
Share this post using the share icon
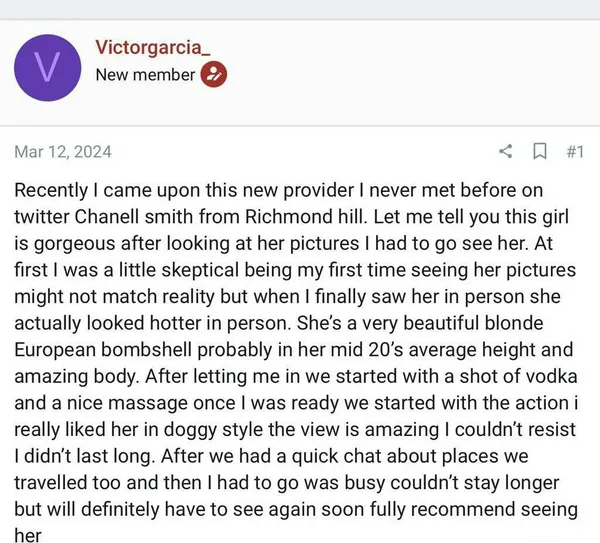(506, 152)
